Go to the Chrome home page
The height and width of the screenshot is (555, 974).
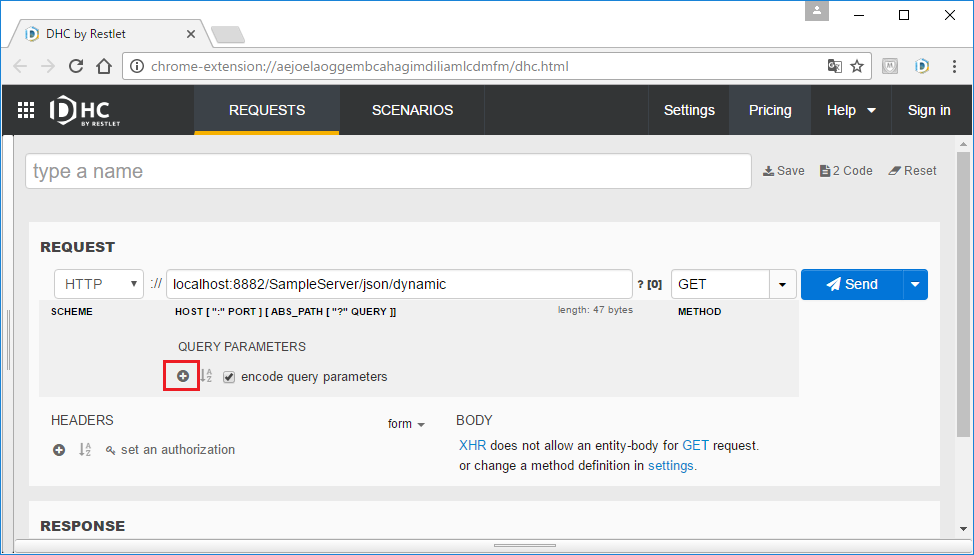104,67
